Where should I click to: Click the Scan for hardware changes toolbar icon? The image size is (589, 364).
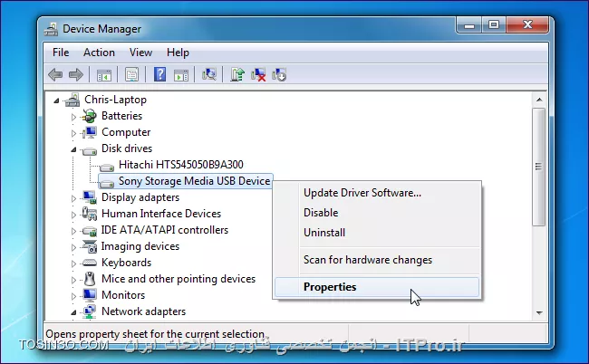click(209, 74)
